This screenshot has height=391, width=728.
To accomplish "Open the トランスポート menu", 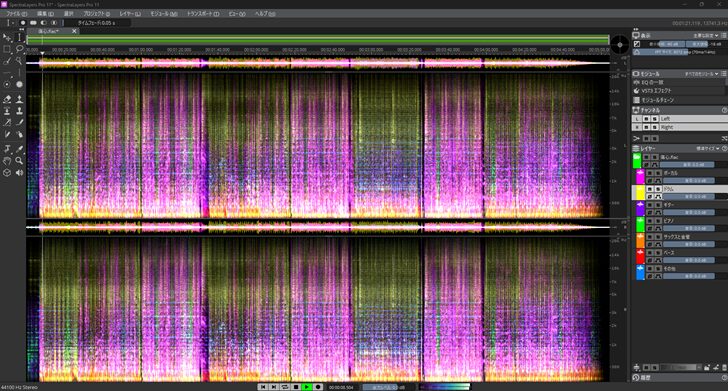I will 202,13.
